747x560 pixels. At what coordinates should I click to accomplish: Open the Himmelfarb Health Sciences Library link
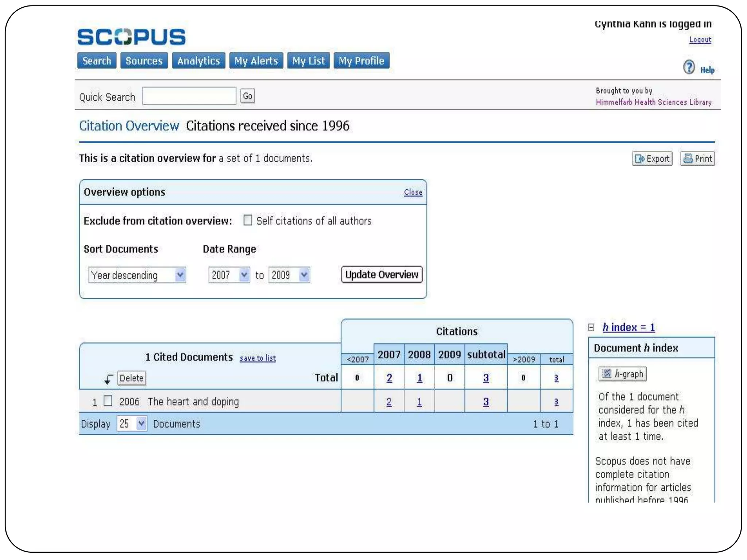click(654, 102)
